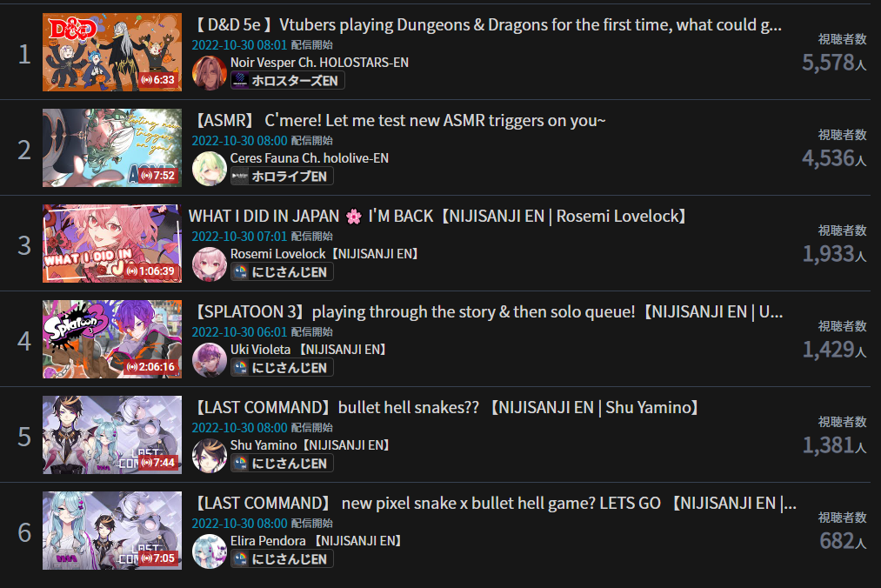Open the SPLATOON 3 story stream title
The image size is (881, 588).
tap(488, 311)
